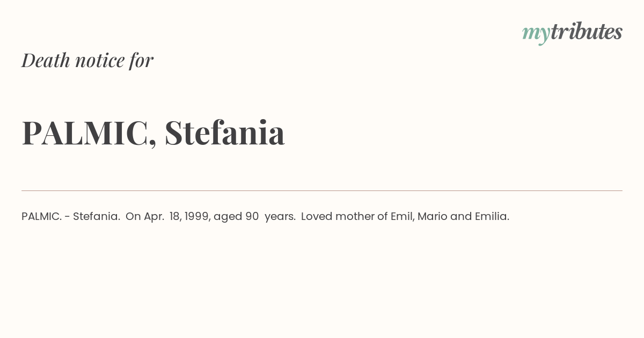
Task: Click the green "my" in the logo
Action: coord(536,34)
